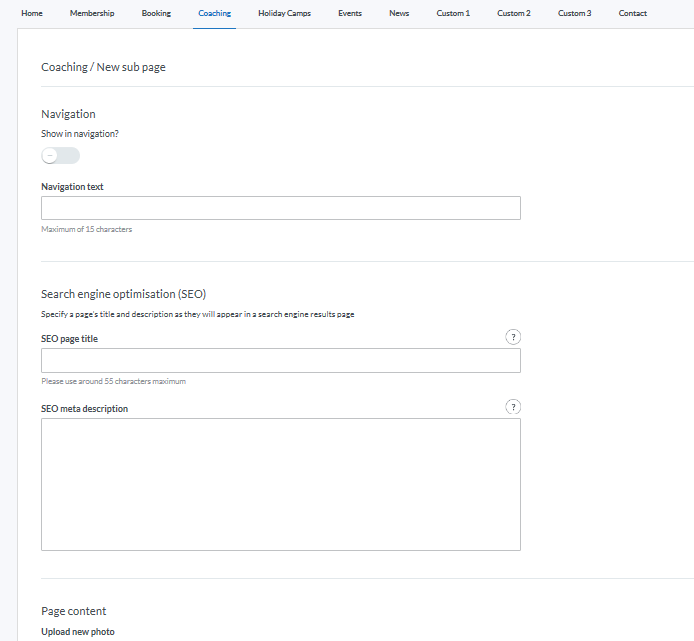Navigate to the Events tab

coord(350,14)
